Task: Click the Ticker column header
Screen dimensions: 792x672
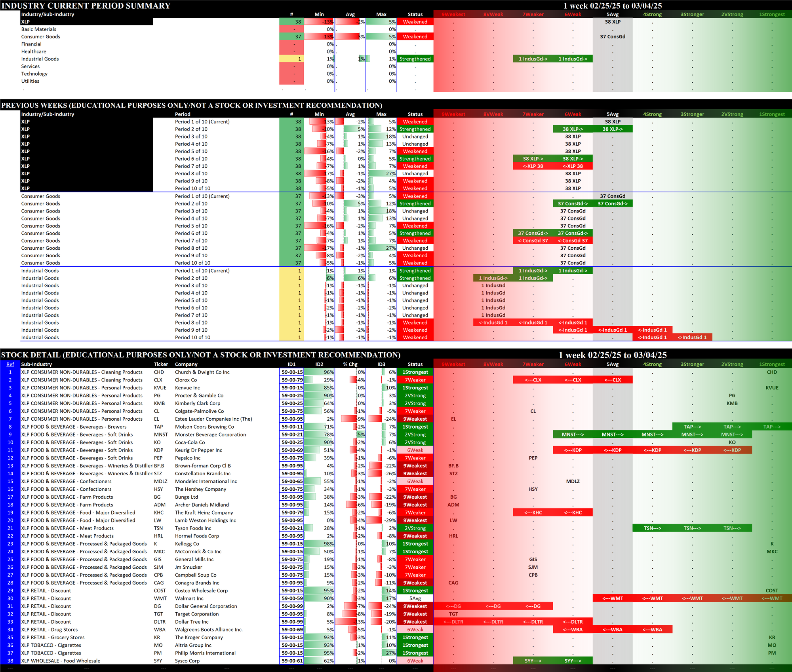Action: [x=161, y=364]
